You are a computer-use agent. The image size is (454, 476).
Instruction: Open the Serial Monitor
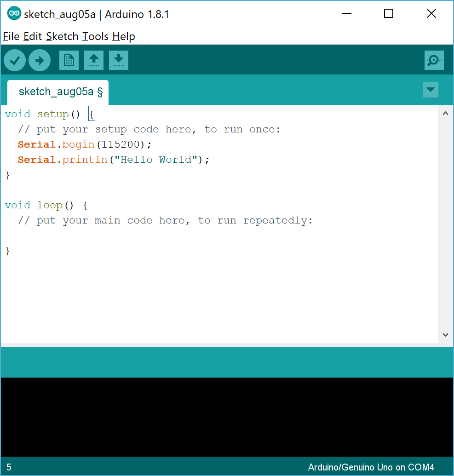434,60
